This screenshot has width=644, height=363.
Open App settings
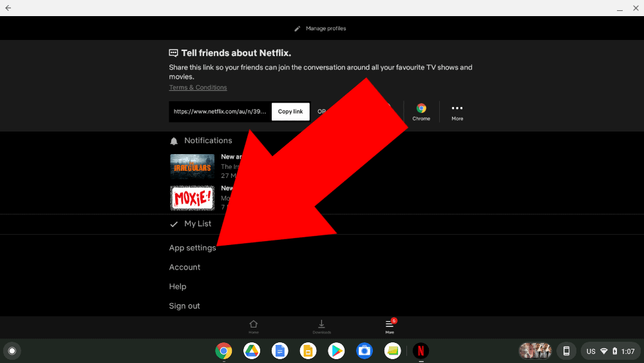click(192, 248)
